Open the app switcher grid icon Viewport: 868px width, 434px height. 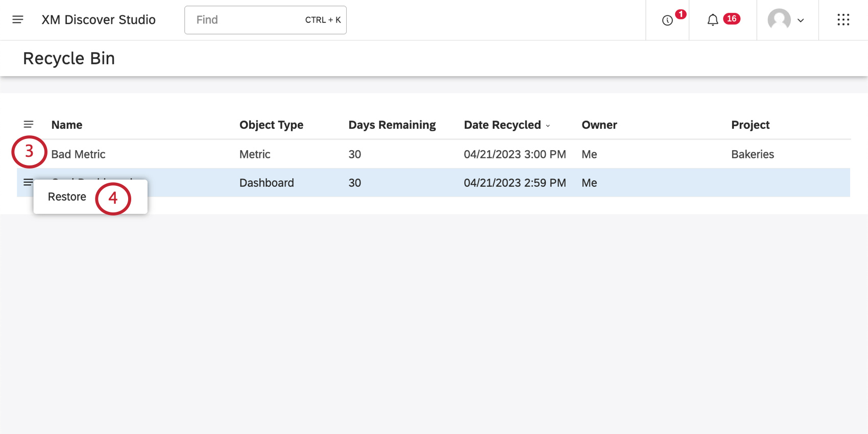(x=843, y=20)
